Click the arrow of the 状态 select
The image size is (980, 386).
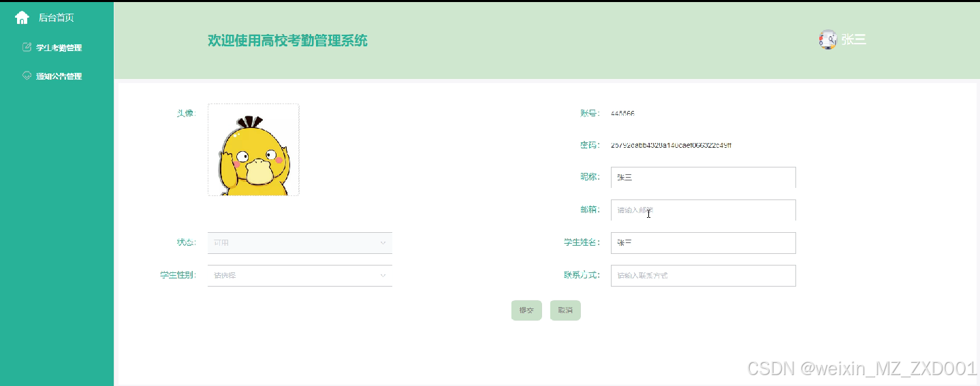383,242
